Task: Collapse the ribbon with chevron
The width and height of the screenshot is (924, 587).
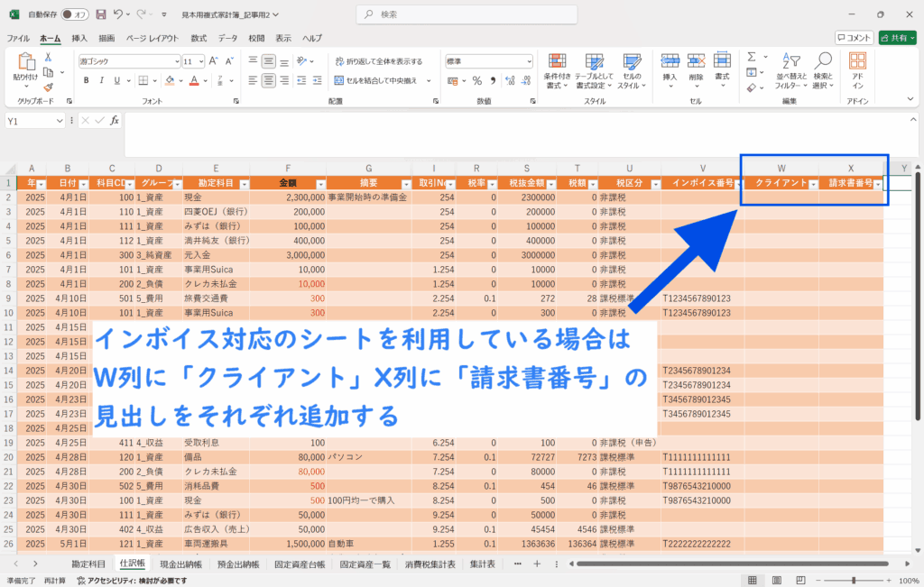Action: (x=910, y=99)
